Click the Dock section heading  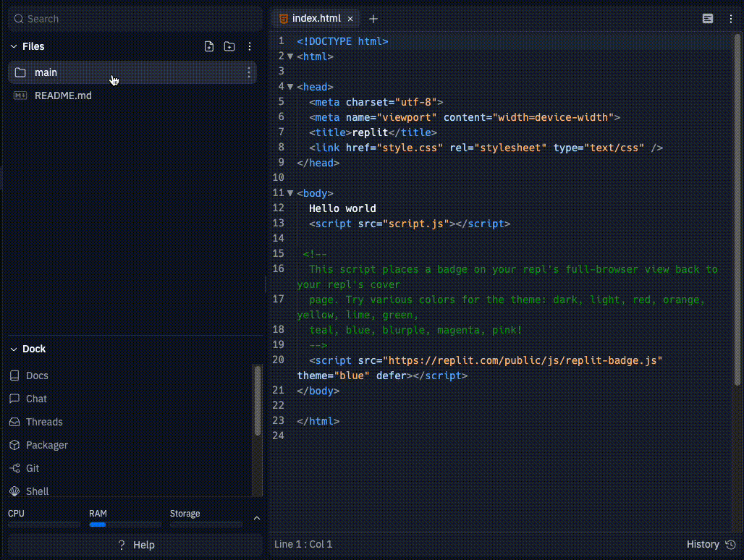coord(34,349)
